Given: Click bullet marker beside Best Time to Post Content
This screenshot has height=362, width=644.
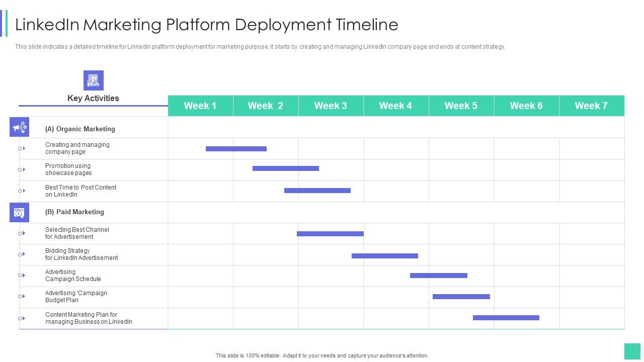Looking at the screenshot, I should click(x=22, y=191).
